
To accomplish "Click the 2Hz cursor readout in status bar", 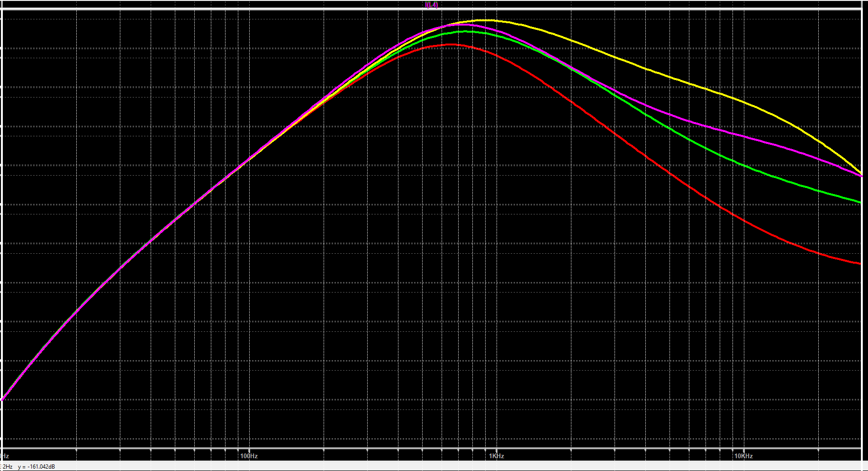I will pos(7,467).
